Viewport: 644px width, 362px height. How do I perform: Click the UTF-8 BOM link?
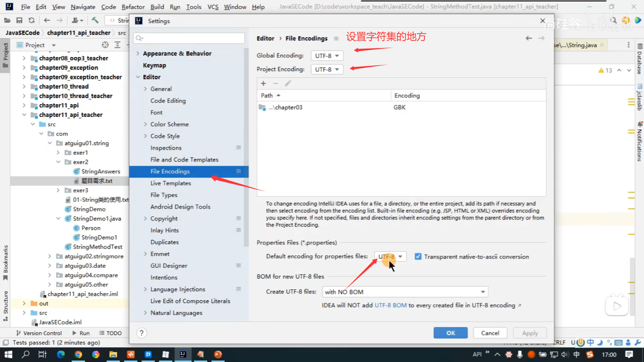tap(390, 305)
